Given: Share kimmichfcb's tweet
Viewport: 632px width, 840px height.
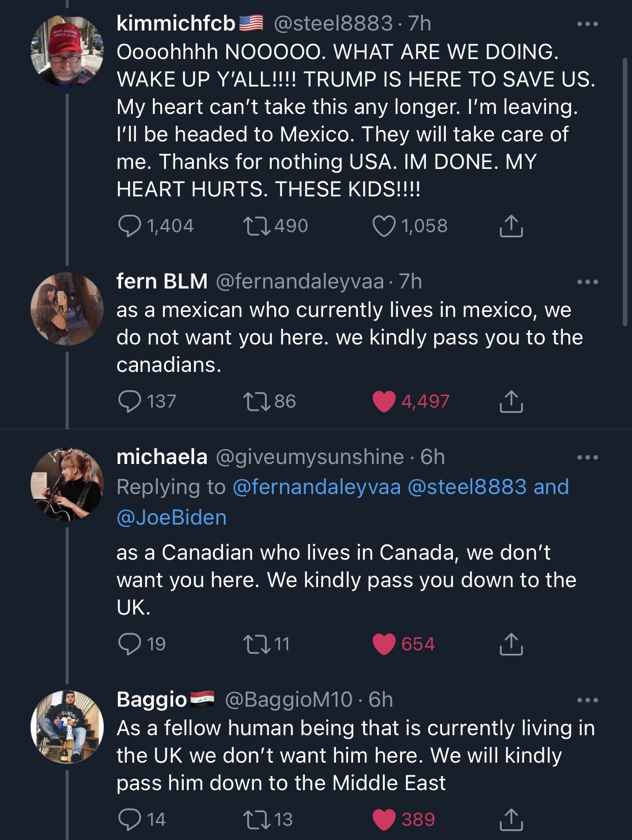Looking at the screenshot, I should coord(511,226).
